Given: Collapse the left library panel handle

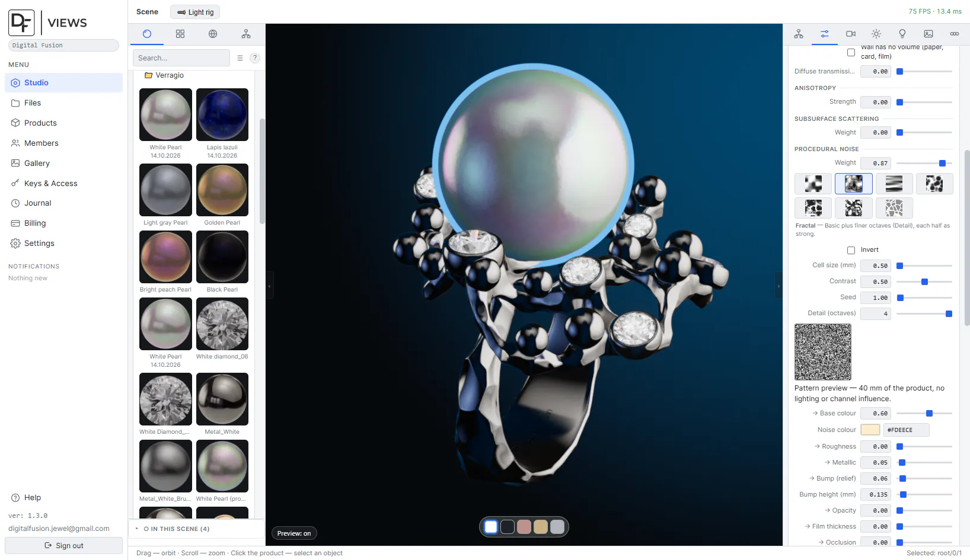Looking at the screenshot, I should click(270, 286).
